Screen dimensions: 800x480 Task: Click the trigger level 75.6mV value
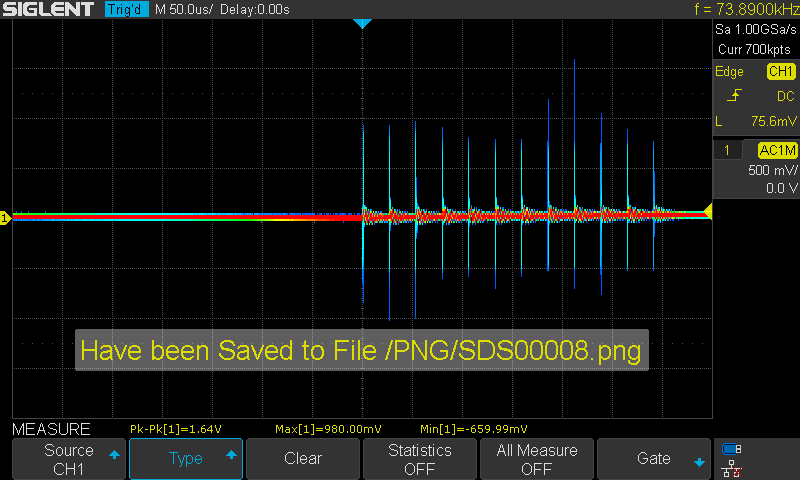click(773, 121)
